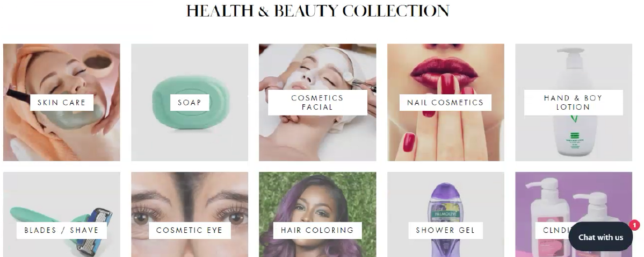The width and height of the screenshot is (644, 257).
Task: Open the Cosmetic Eye label
Action: 190,230
